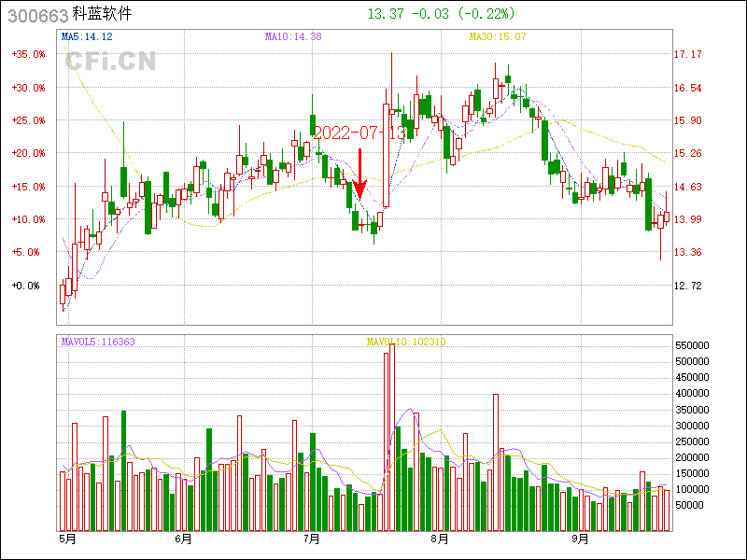Select the 15.90 price axis value

[x=688, y=120]
